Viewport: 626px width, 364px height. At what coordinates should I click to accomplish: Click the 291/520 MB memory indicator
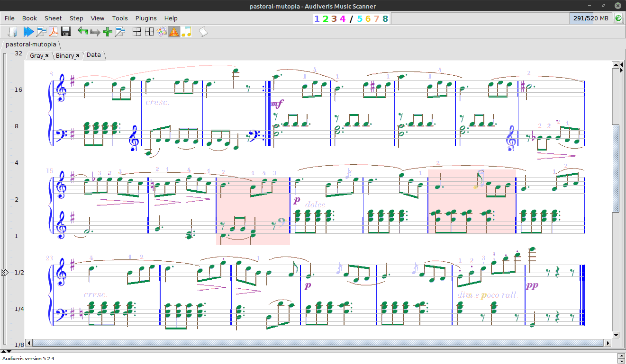point(590,18)
